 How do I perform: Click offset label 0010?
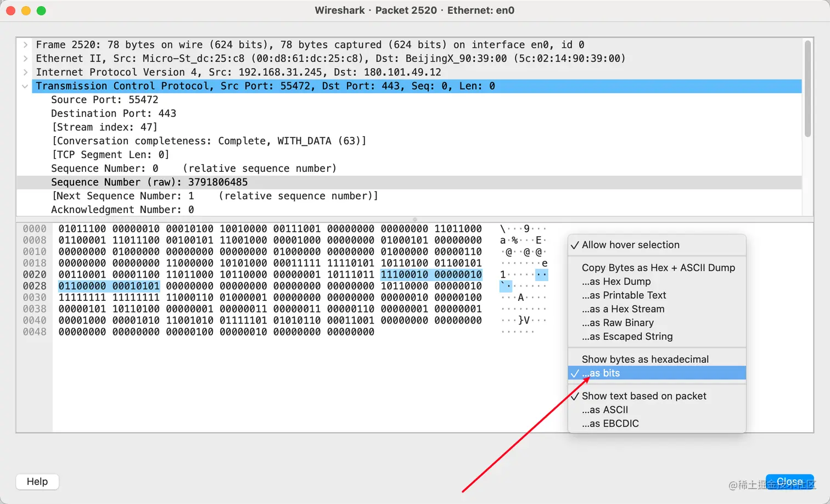[35, 251]
